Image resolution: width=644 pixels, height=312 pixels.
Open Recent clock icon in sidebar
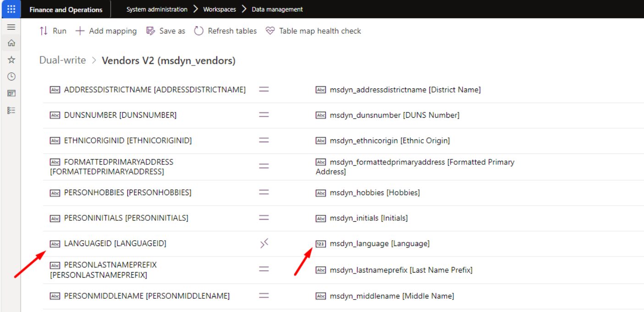[x=11, y=77]
